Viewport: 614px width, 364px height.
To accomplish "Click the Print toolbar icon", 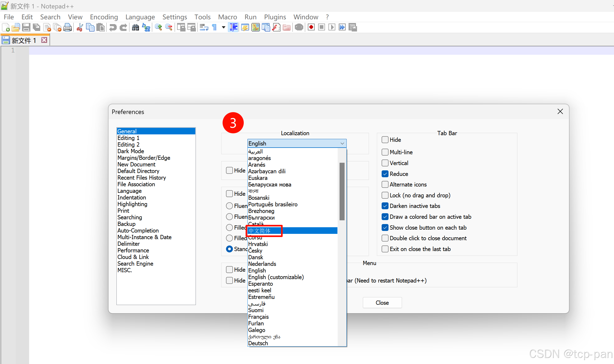I will [x=68, y=27].
